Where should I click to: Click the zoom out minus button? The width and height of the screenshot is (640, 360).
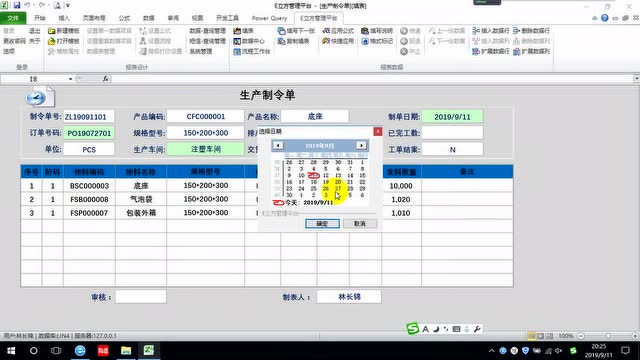pos(581,336)
